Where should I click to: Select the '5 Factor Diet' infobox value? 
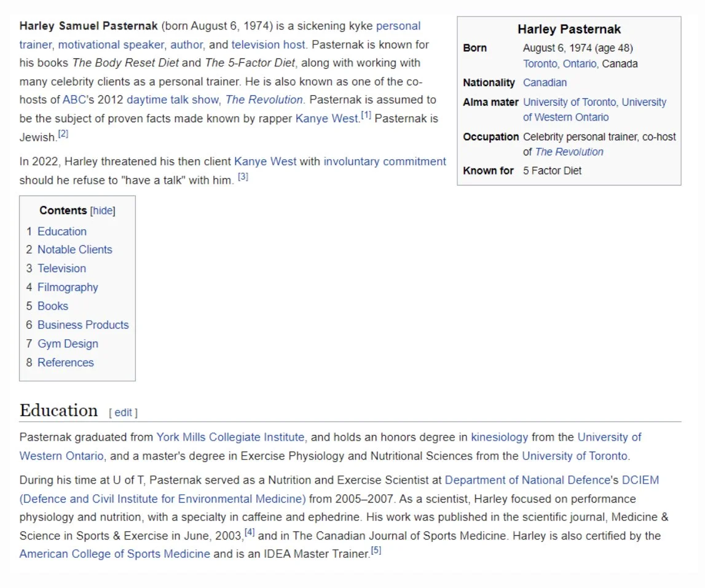552,171
